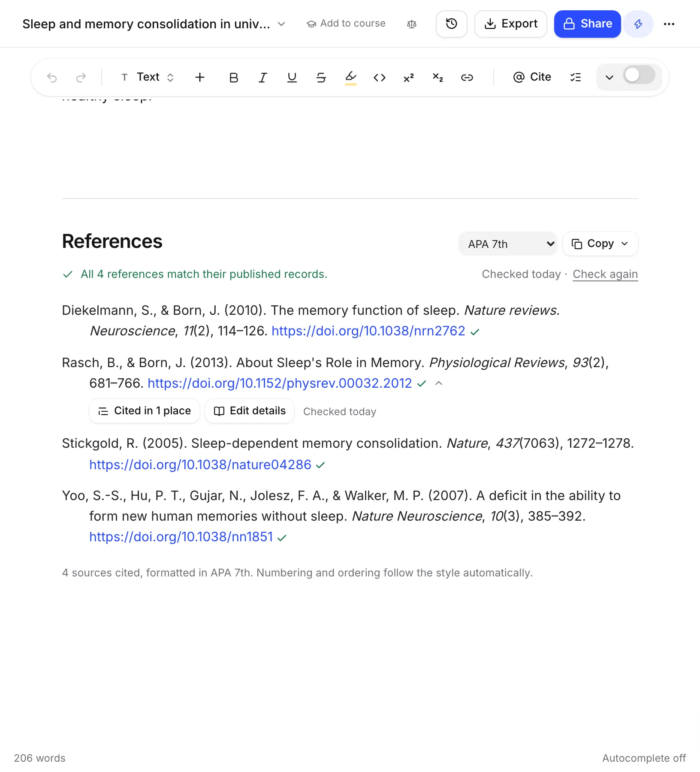Toggle italic formatting
This screenshot has height=772, width=700.
pyautogui.click(x=263, y=78)
